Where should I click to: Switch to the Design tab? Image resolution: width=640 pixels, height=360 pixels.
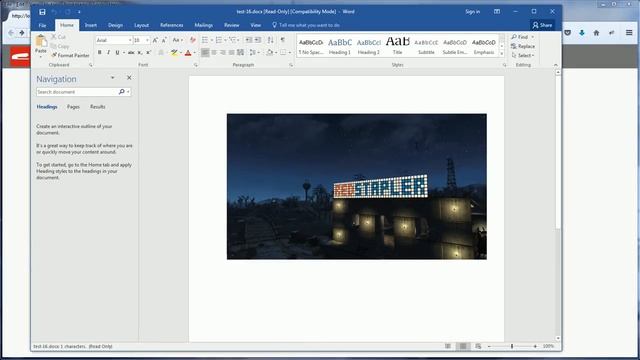coord(115,25)
